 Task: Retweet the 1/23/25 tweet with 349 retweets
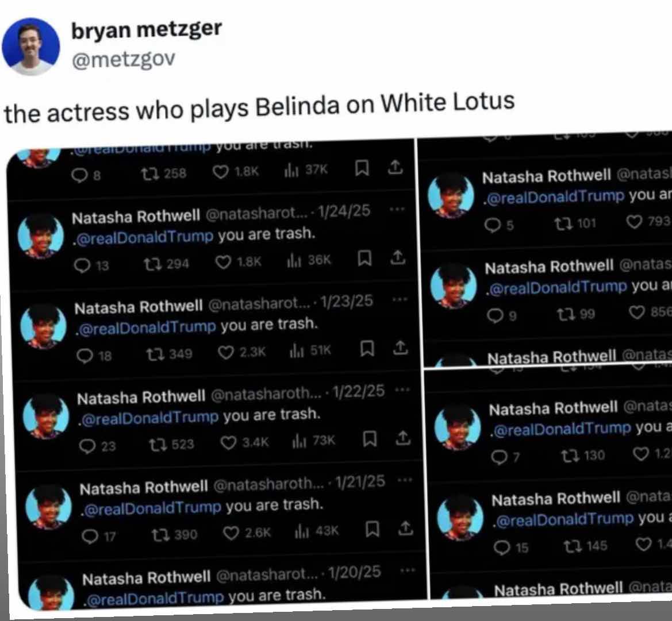click(169, 354)
